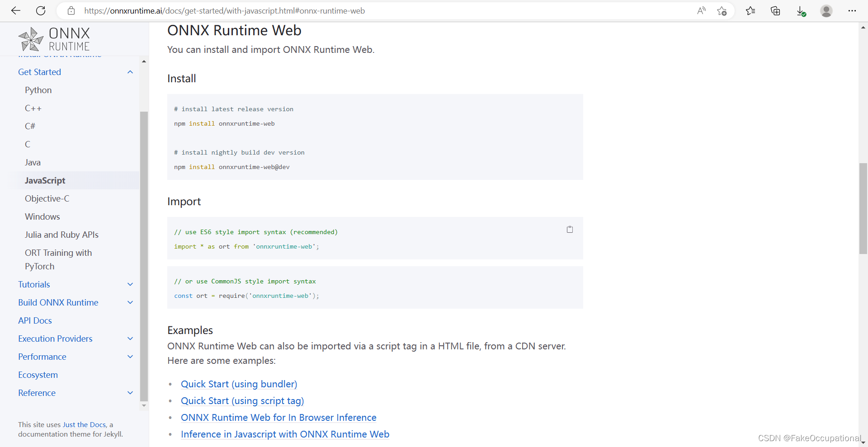Click the sidebar scroll-down arrow
This screenshot has height=447, width=868.
coord(144,405)
